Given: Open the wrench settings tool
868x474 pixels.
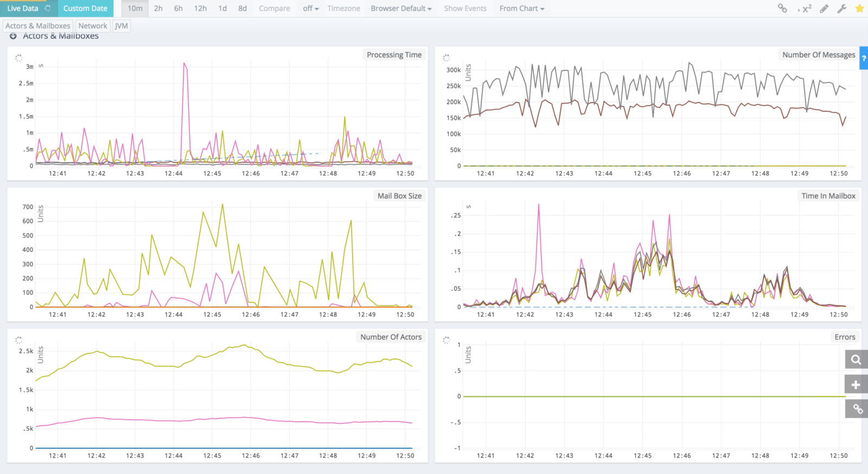Looking at the screenshot, I should pos(842,9).
